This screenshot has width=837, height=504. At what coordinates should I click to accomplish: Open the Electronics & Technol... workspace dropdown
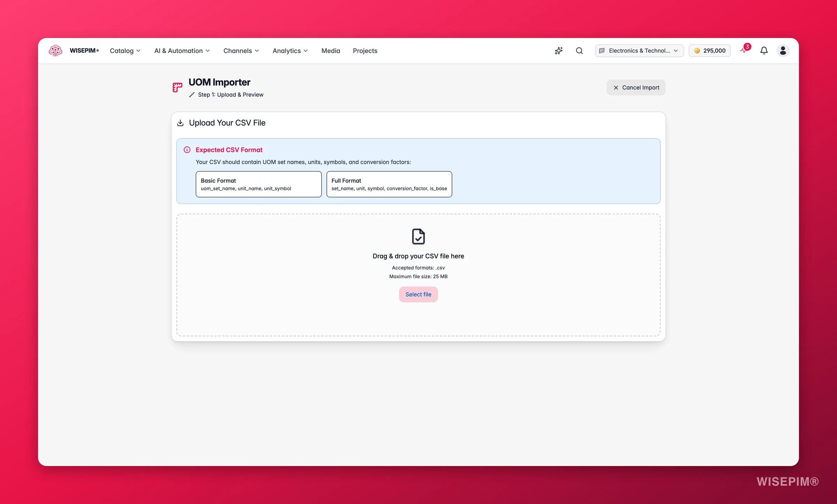pyautogui.click(x=639, y=51)
